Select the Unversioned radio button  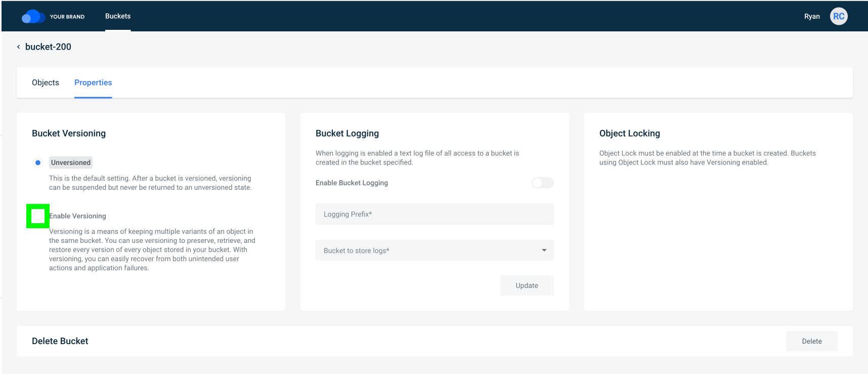point(38,162)
